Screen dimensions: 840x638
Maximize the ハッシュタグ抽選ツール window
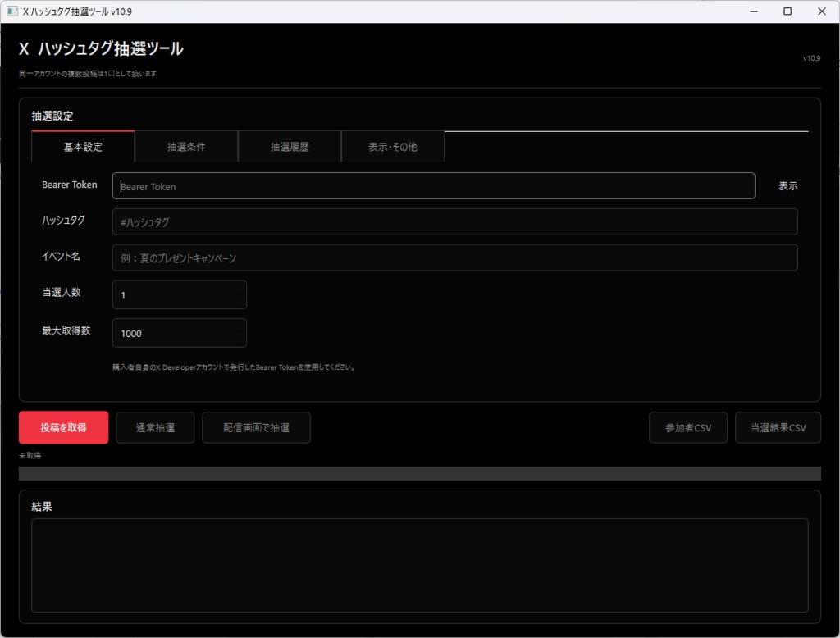pos(787,11)
